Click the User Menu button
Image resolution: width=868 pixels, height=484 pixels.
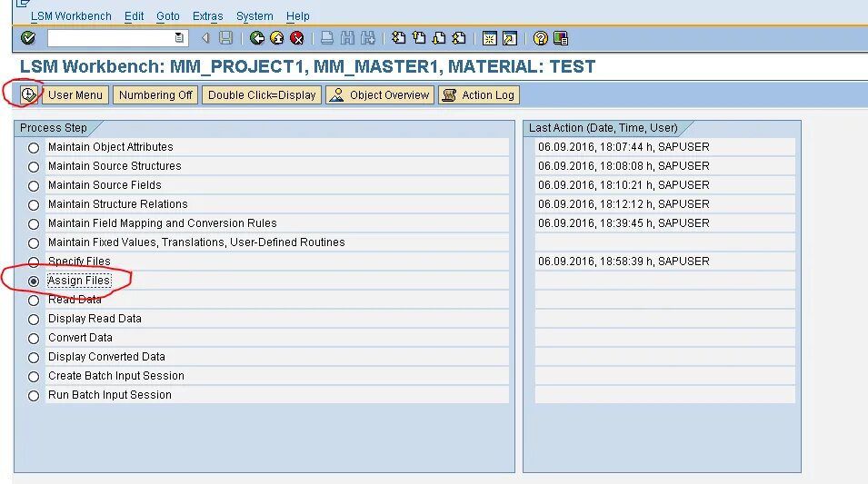click(75, 94)
